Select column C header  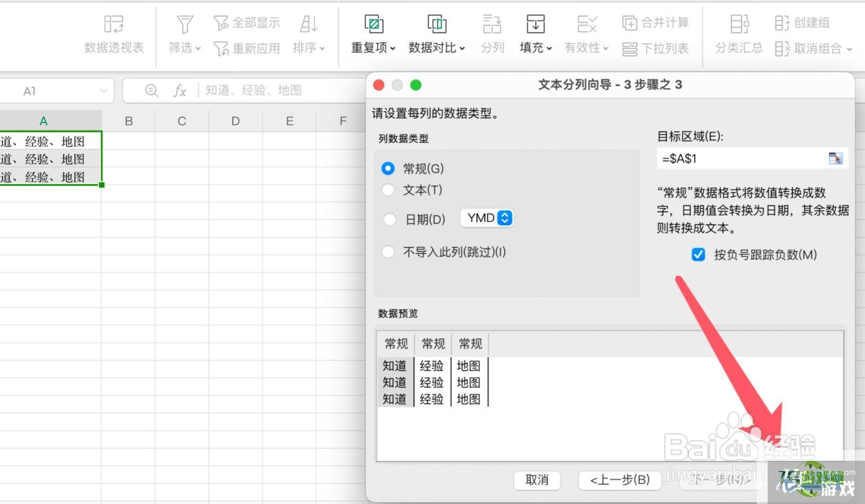(182, 121)
